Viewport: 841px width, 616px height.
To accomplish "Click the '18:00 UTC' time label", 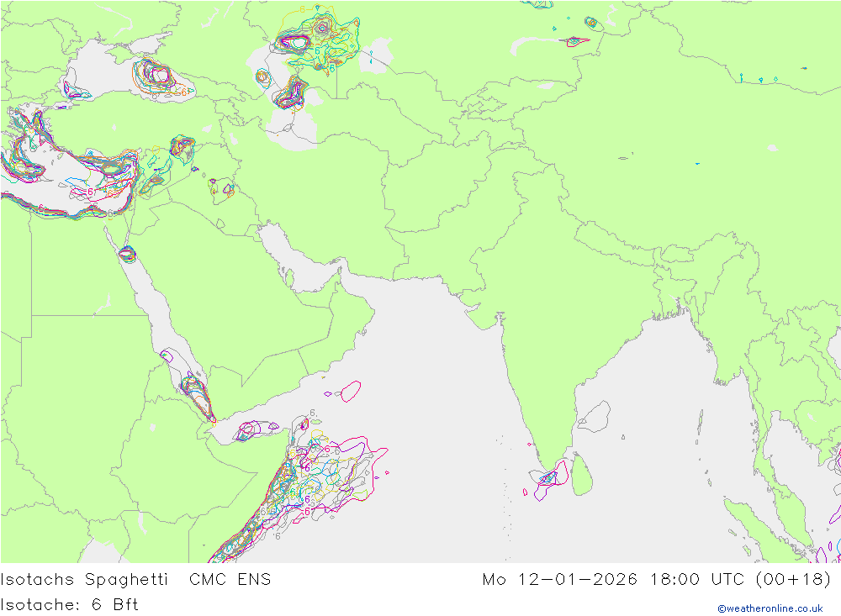I will click(x=696, y=580).
